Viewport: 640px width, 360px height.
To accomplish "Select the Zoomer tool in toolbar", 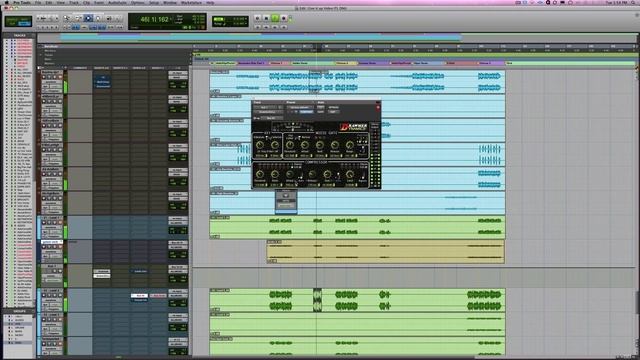I will pos(67,18).
